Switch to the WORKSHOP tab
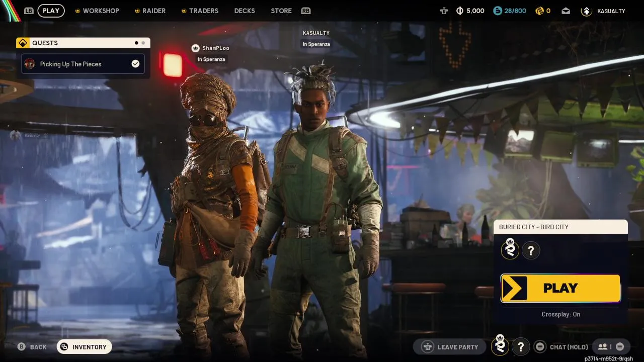The image size is (644, 362). click(101, 11)
